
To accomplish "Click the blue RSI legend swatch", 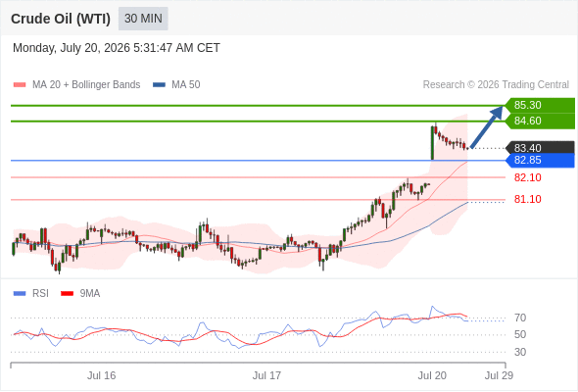I will [20, 294].
